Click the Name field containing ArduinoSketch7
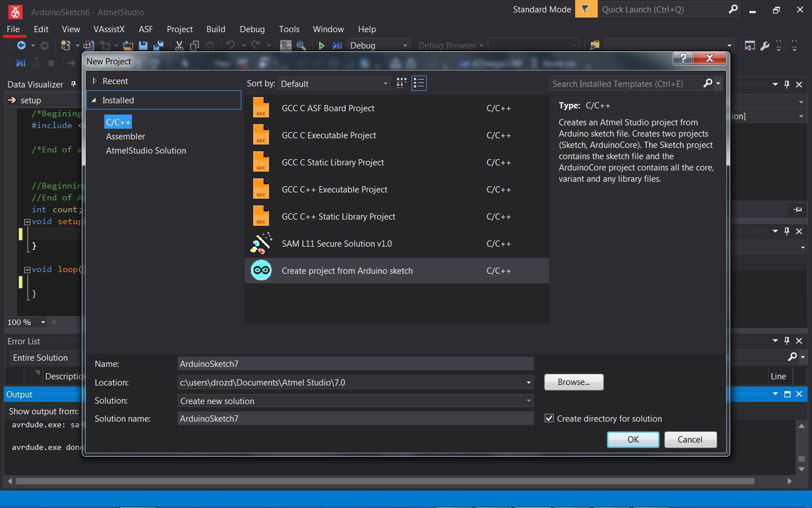 (355, 364)
